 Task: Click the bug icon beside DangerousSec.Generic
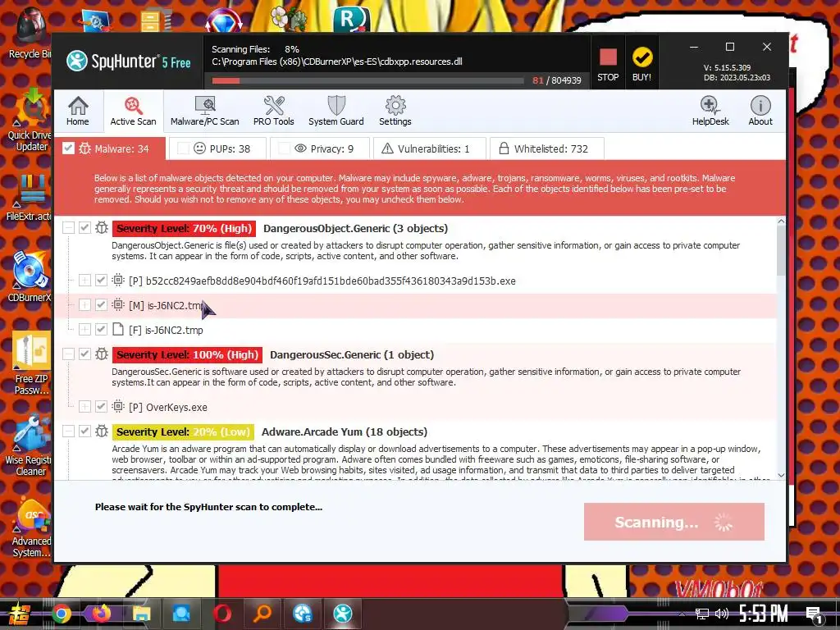pos(102,354)
